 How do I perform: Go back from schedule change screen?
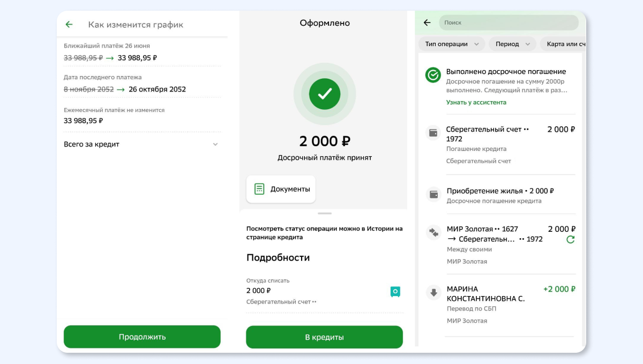[x=69, y=25]
